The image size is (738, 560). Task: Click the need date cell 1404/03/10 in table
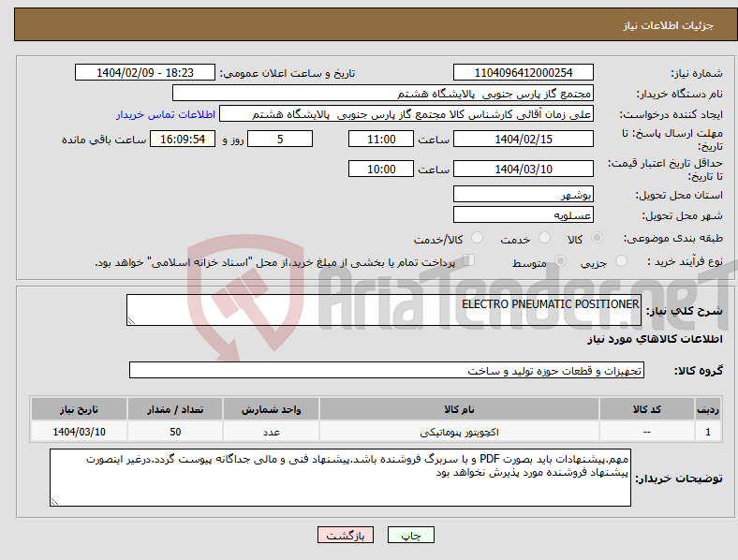point(79,432)
